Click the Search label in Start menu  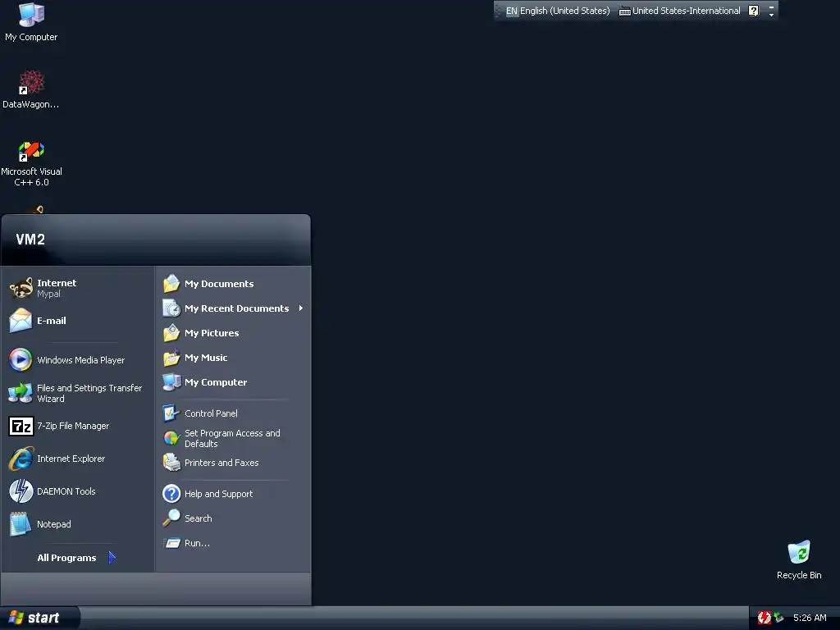tap(199, 518)
